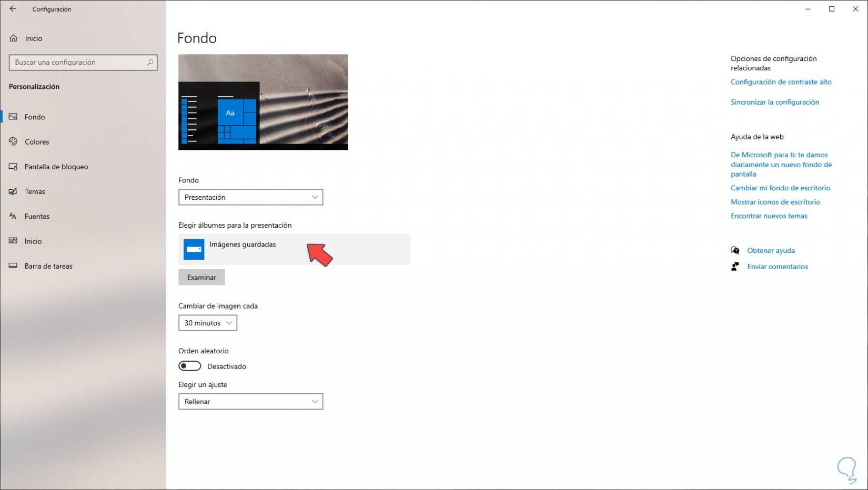Open Mostrar iconos de escritorio link
Screen dimensions: 868x490
pyautogui.click(x=775, y=202)
